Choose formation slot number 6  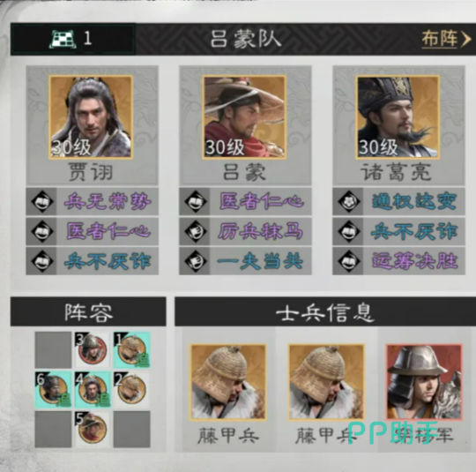click(53, 390)
